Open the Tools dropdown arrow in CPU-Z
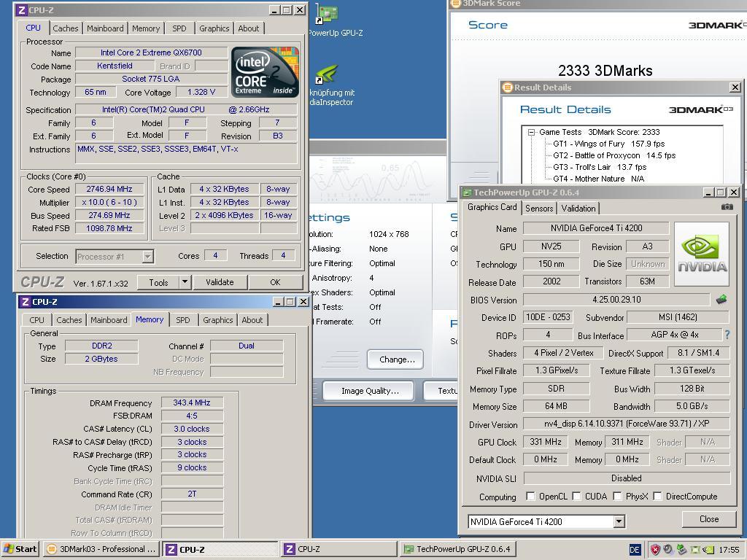This screenshot has height=560, width=747. pos(185,282)
